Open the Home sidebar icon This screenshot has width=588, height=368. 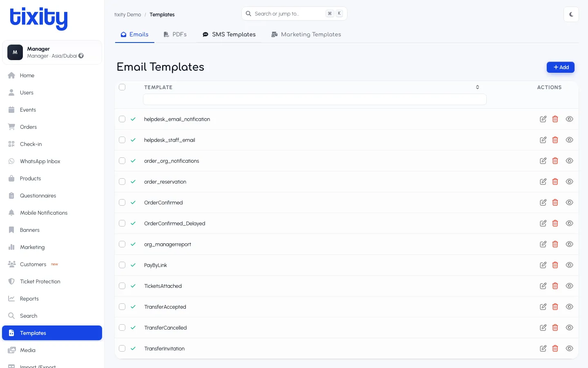pyautogui.click(x=11, y=75)
